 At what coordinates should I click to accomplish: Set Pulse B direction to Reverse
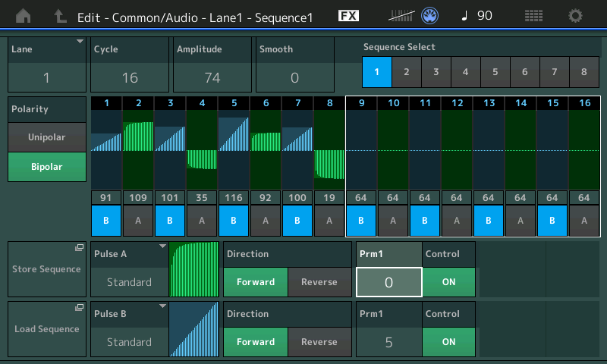319,342
